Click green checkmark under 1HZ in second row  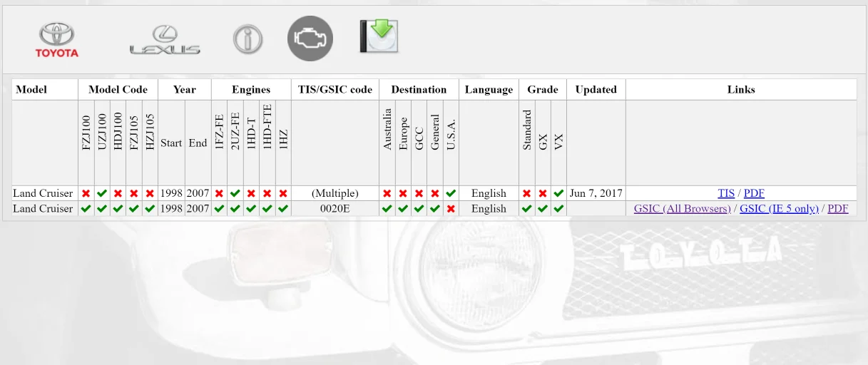[283, 209]
